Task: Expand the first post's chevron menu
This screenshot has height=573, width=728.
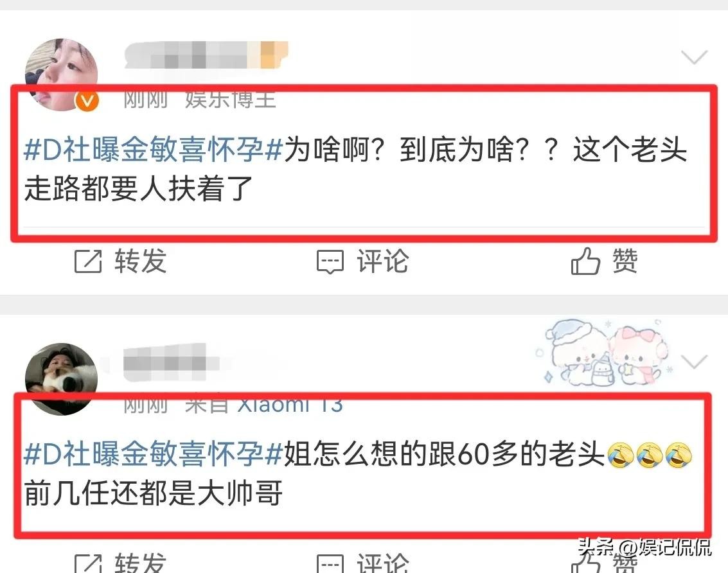Action: (694, 57)
